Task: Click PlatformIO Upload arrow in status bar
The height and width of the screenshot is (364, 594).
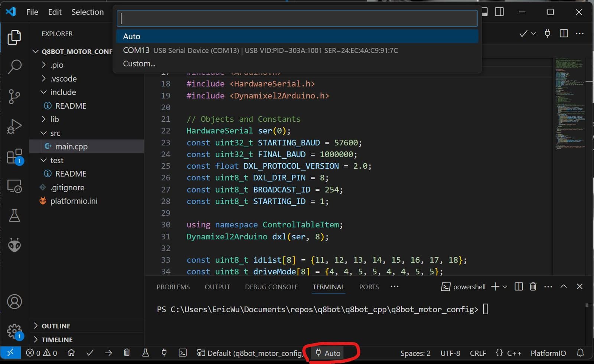Action: 108,353
